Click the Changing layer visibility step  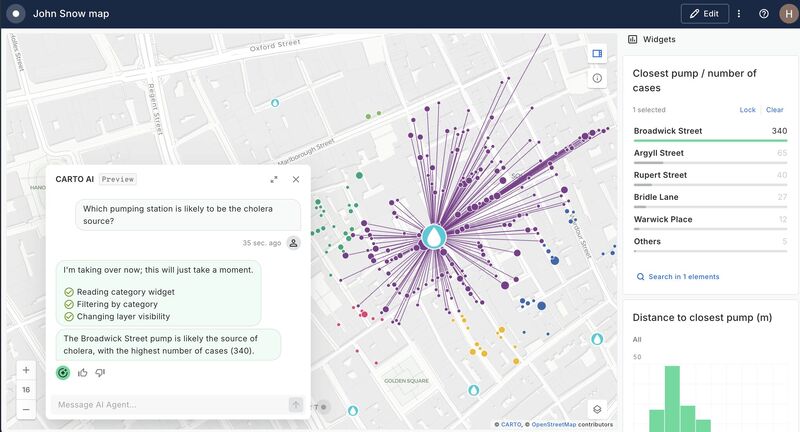[x=117, y=316]
